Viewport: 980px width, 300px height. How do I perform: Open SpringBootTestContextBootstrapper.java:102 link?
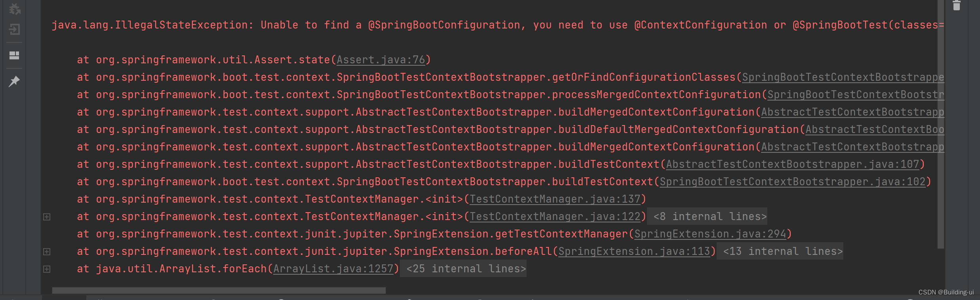[793, 182]
